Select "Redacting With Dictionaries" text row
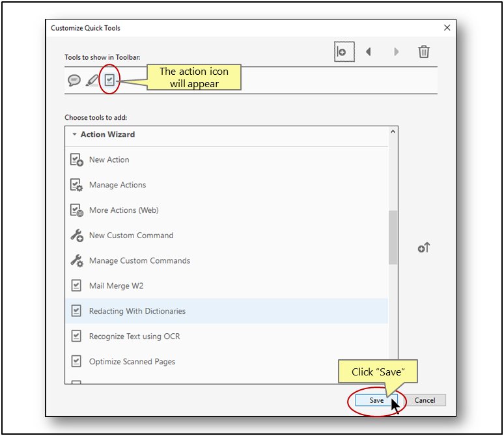Image resolution: width=504 pixels, height=436 pixels. (x=227, y=310)
